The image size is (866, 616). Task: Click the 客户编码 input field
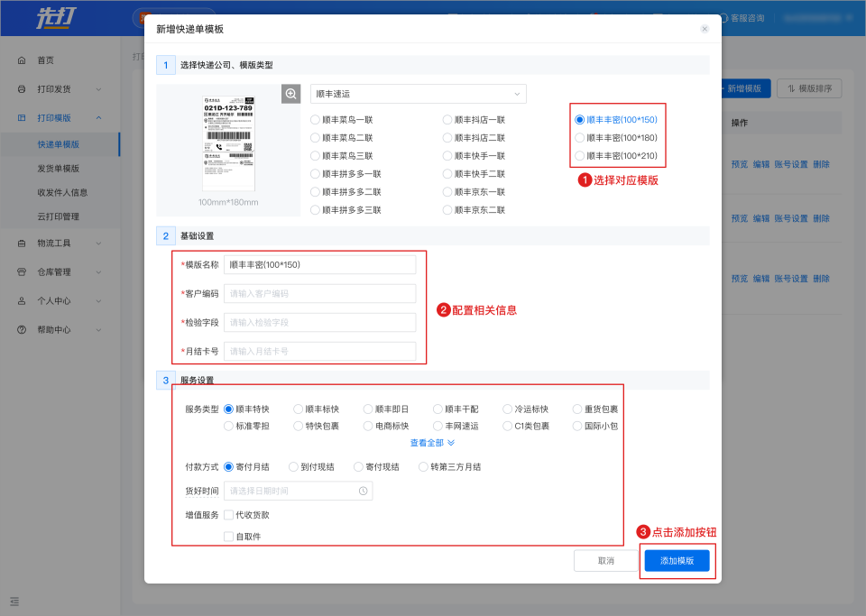[x=319, y=294]
